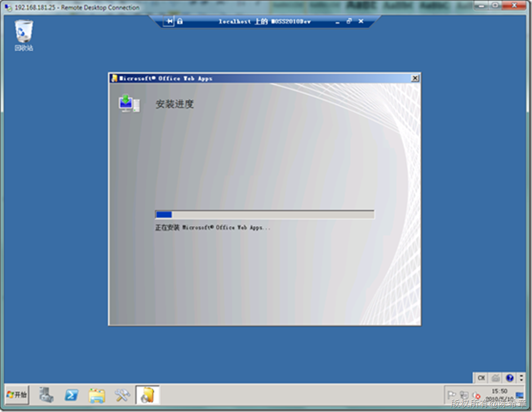This screenshot has height=412, width=532.
Task: Click the greyed keyboard icon on the language bar
Action: point(496,378)
